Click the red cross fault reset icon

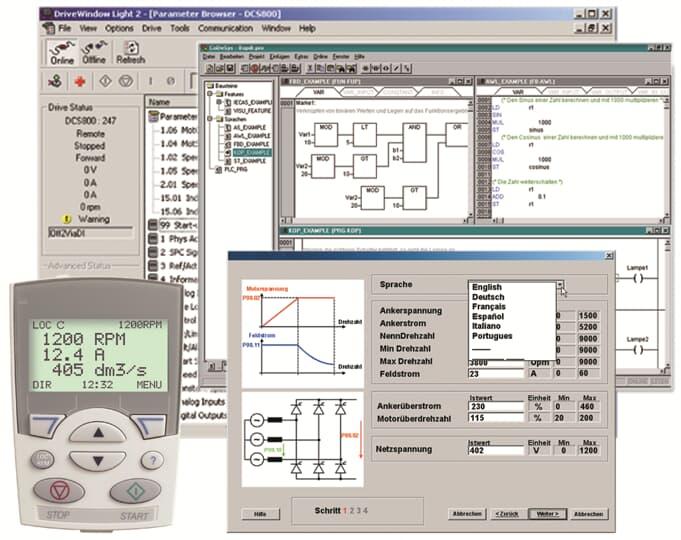tap(79, 81)
